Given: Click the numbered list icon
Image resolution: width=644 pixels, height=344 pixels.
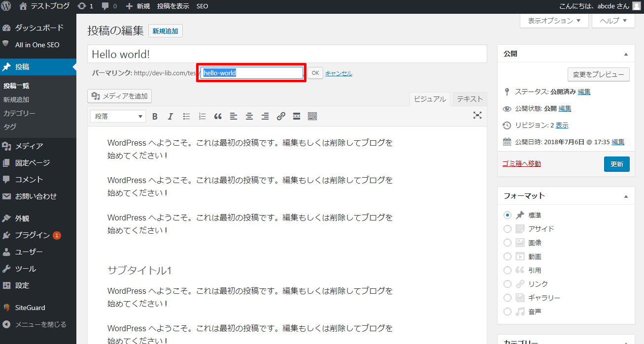Looking at the screenshot, I should (202, 117).
